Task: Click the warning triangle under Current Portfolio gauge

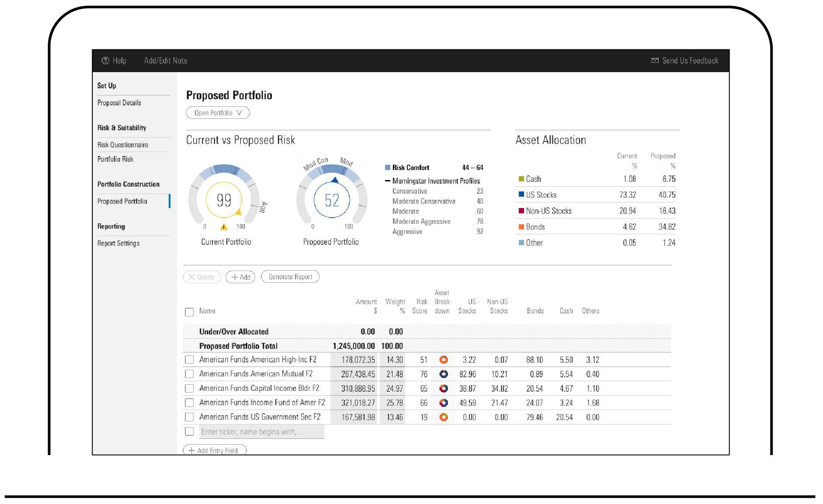Action: [224, 227]
